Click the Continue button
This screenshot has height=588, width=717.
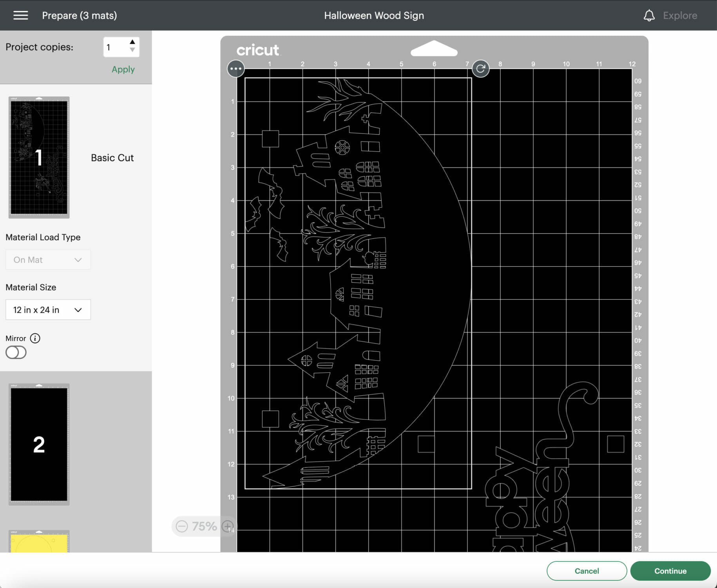pyautogui.click(x=670, y=571)
